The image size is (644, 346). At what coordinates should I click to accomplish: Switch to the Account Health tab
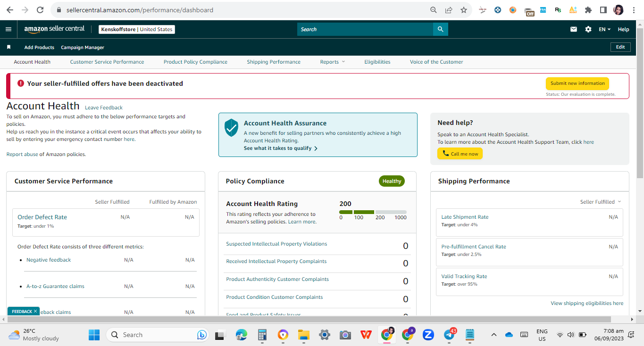pos(32,62)
